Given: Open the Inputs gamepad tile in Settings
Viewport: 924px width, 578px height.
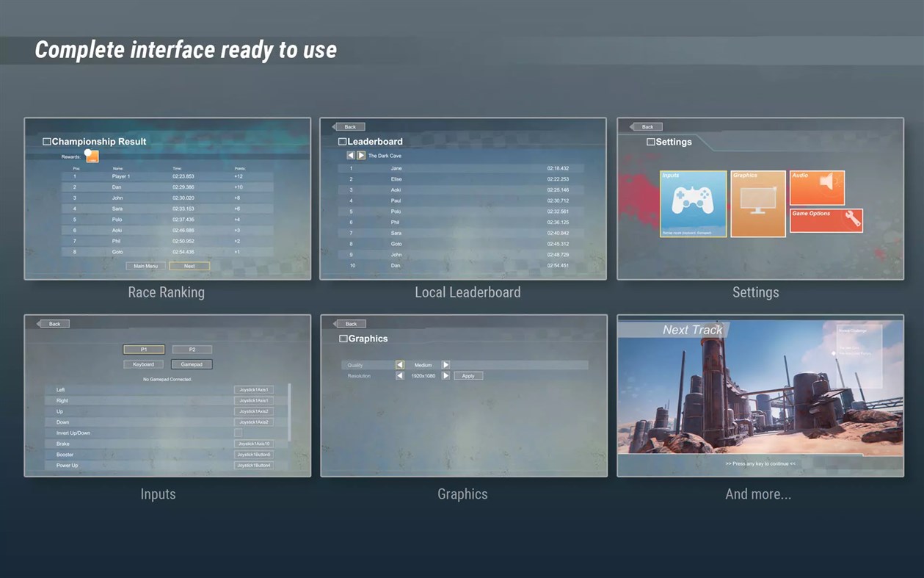Looking at the screenshot, I should tap(694, 204).
